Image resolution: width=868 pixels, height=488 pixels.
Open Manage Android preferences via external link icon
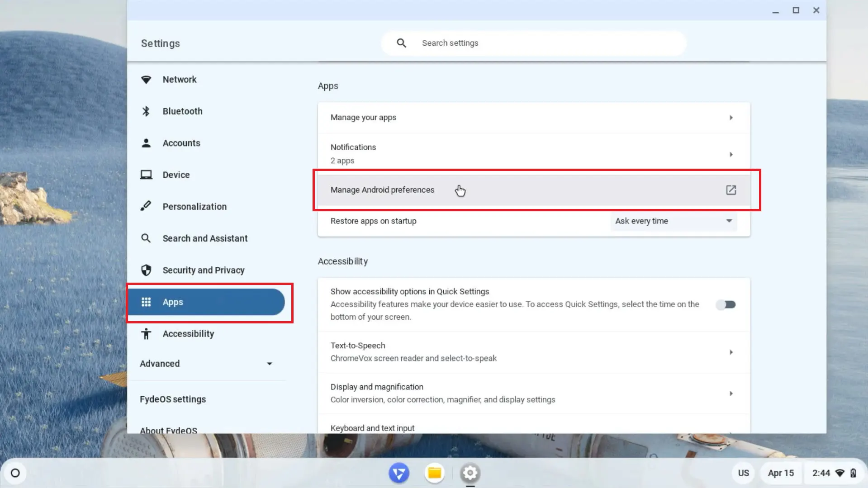point(731,190)
